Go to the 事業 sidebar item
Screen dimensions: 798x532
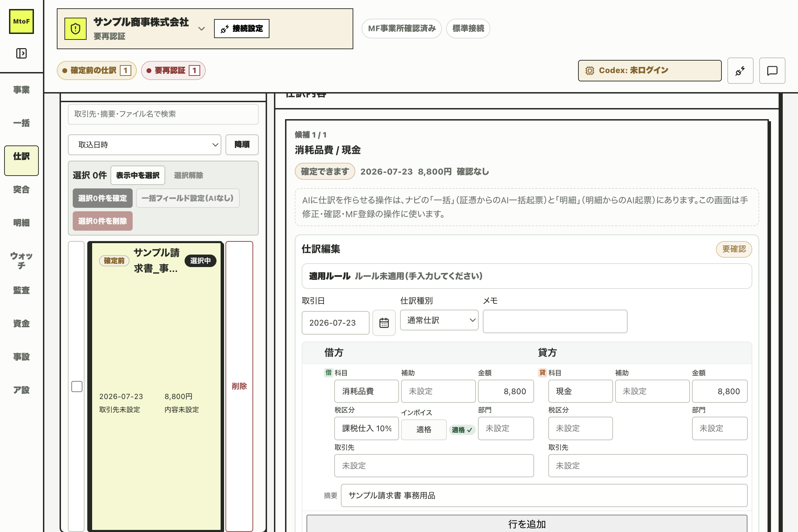[x=21, y=90]
